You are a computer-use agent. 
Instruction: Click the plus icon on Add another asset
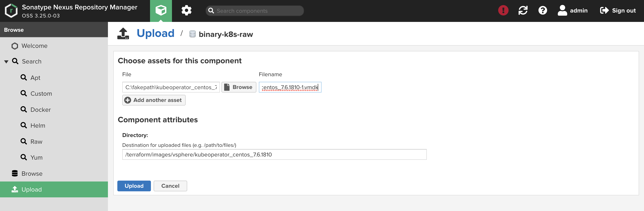tap(127, 100)
